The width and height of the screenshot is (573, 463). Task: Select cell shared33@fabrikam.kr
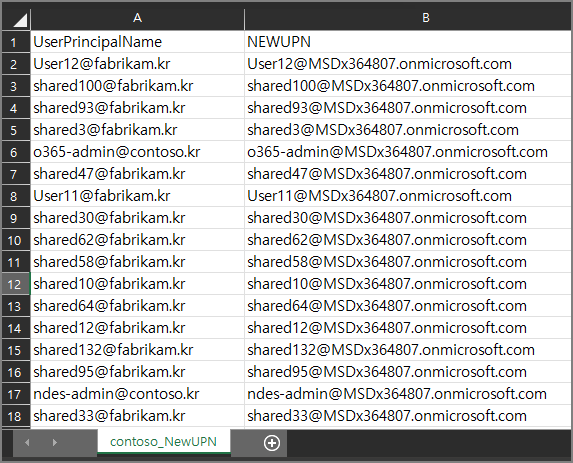point(137,416)
